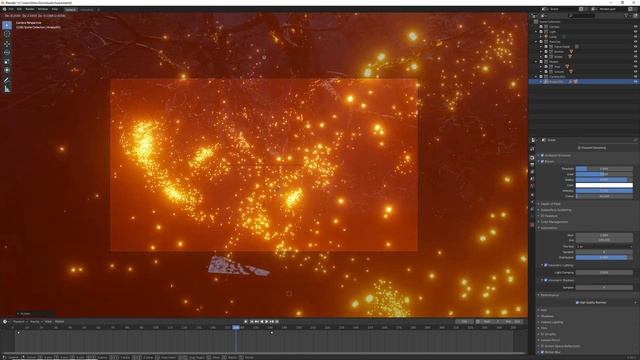Toggle the Ambient Occlusion checkbox

(x=542, y=156)
